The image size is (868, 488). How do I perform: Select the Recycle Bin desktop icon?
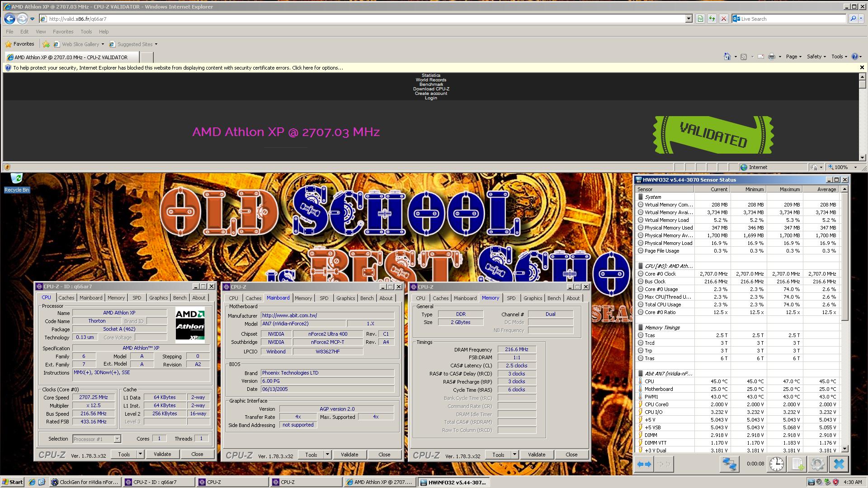(17, 183)
